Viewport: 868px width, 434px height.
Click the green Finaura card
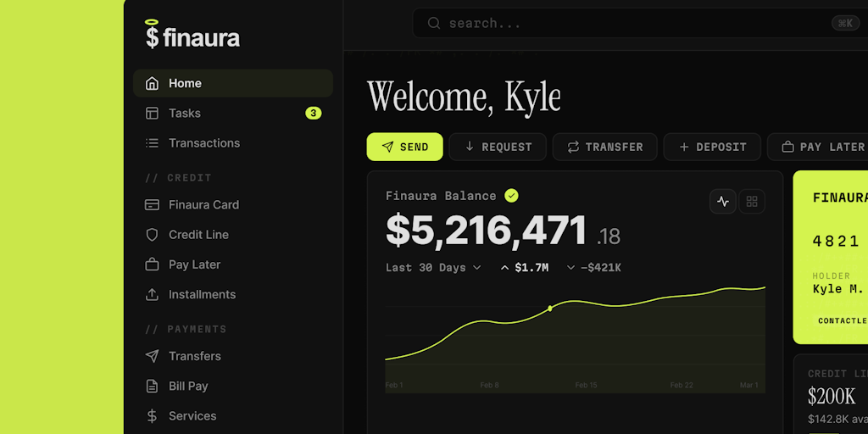831,258
